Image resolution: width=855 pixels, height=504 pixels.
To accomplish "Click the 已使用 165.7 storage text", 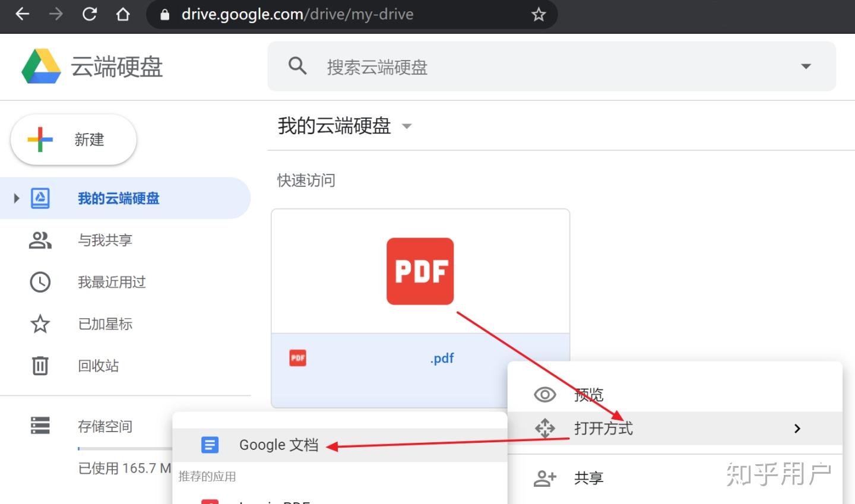I will (125, 468).
